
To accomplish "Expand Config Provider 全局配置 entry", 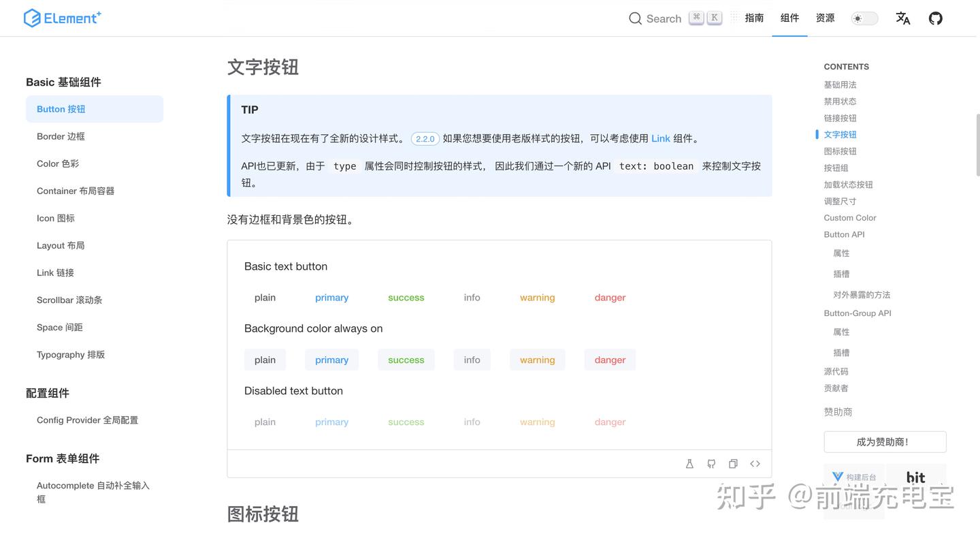I will [x=87, y=420].
